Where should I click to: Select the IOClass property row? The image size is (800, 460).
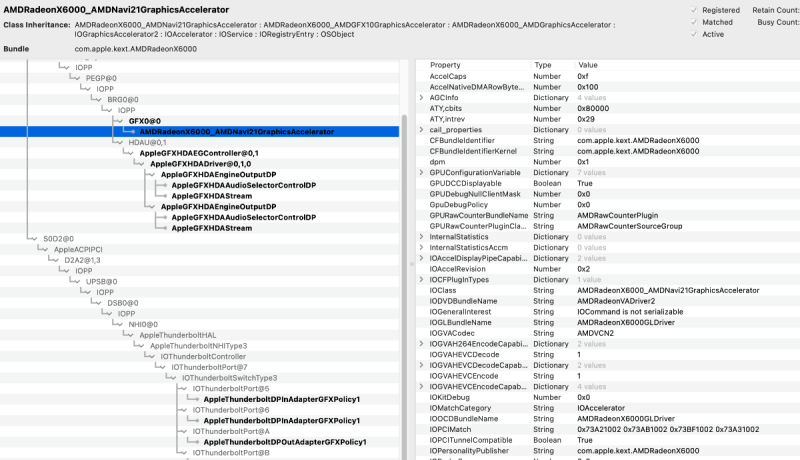608,290
